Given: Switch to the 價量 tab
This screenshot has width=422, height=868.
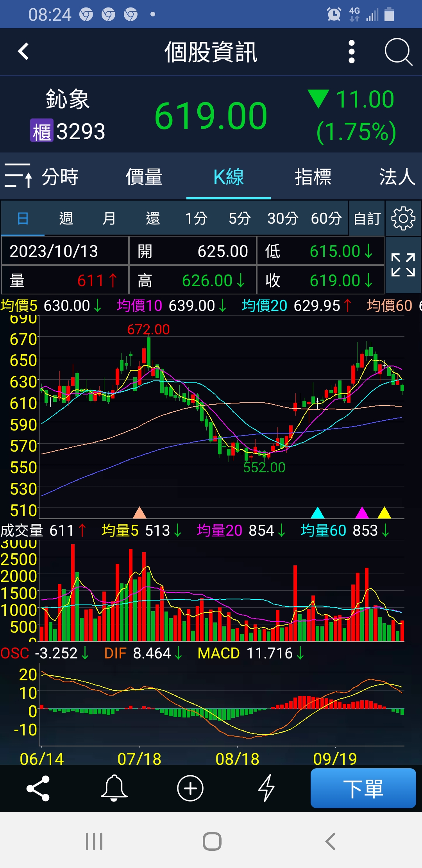Looking at the screenshot, I should (144, 177).
